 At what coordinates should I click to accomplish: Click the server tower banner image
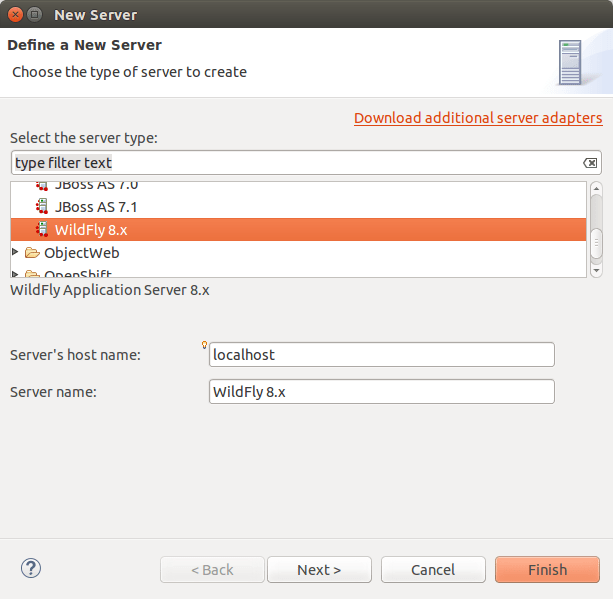570,63
